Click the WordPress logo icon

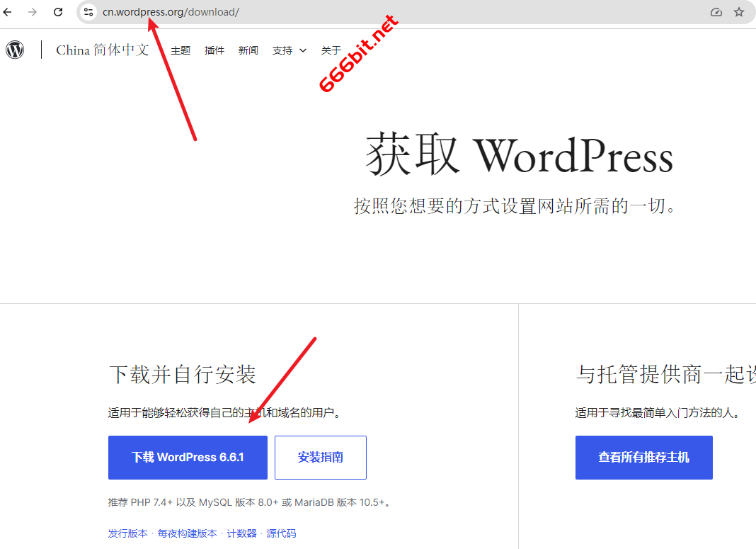[15, 50]
